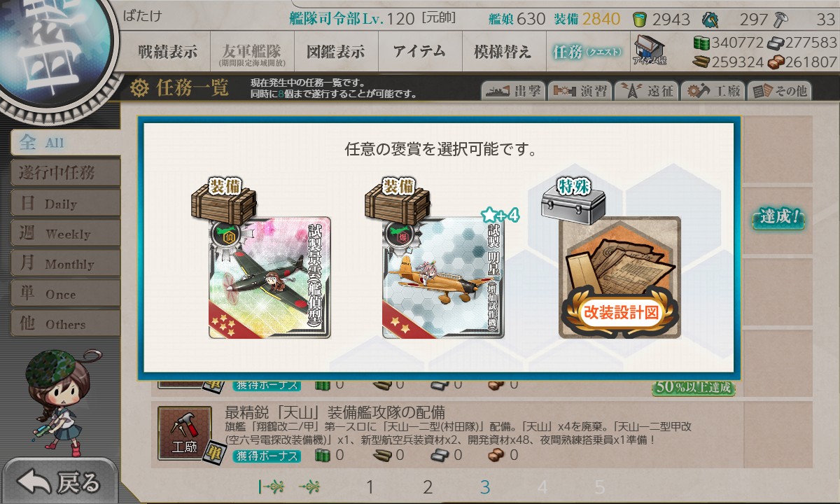The height and width of the screenshot is (504, 840).
Task: Open the 演習 exercise quest filter
Action: click(x=580, y=91)
